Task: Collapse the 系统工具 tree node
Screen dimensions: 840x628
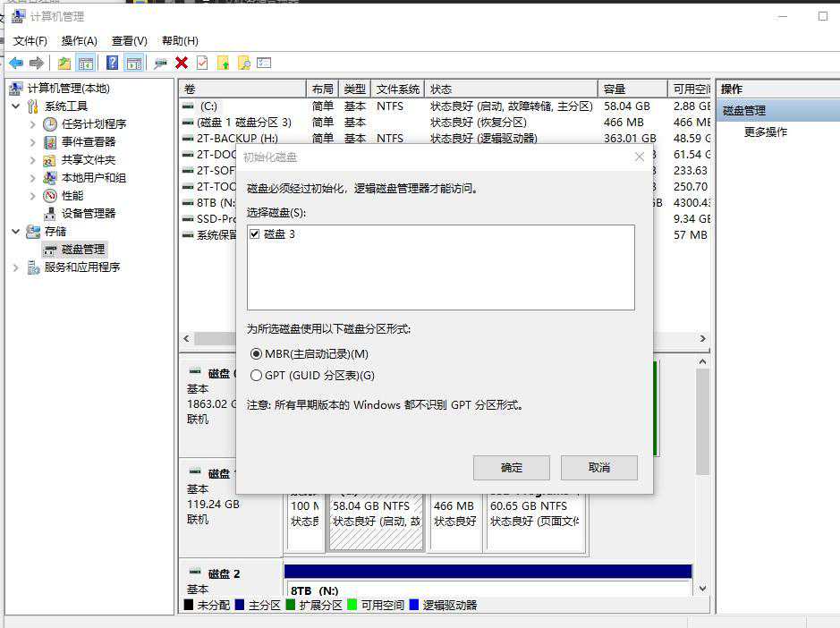Action: coord(16,106)
